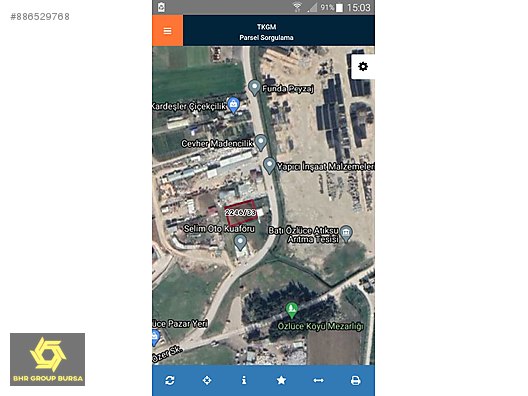Select the measure distance arrow icon
Image resolution: width=528 pixels, height=396 pixels.
point(319,381)
